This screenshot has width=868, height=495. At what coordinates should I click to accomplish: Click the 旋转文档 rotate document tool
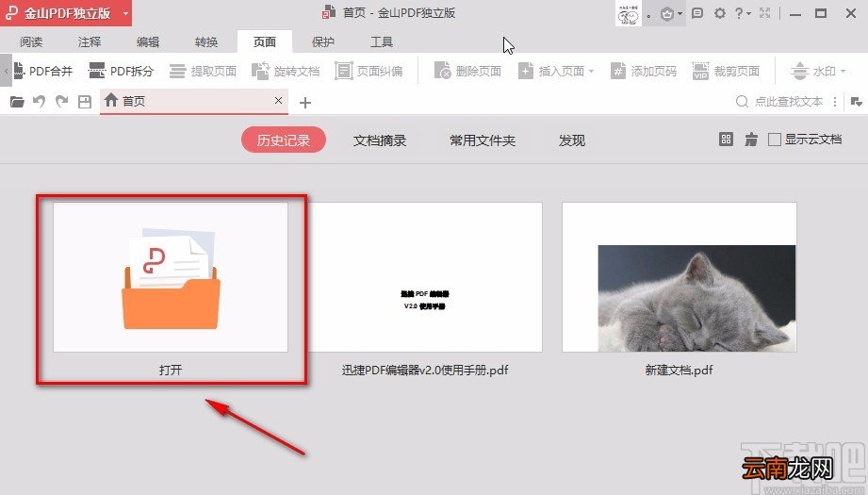pyautogui.click(x=286, y=71)
